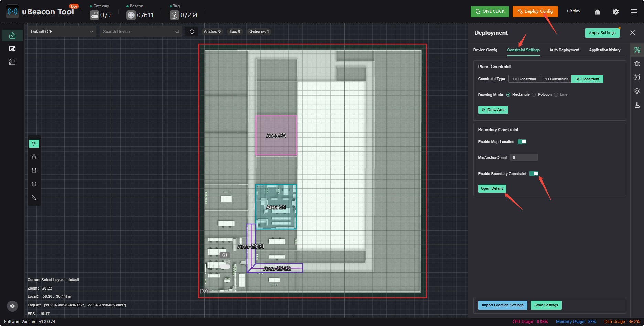Screen dimensions: 644x326
Task: Select the pointer tool in map toolbar
Action: point(34,143)
